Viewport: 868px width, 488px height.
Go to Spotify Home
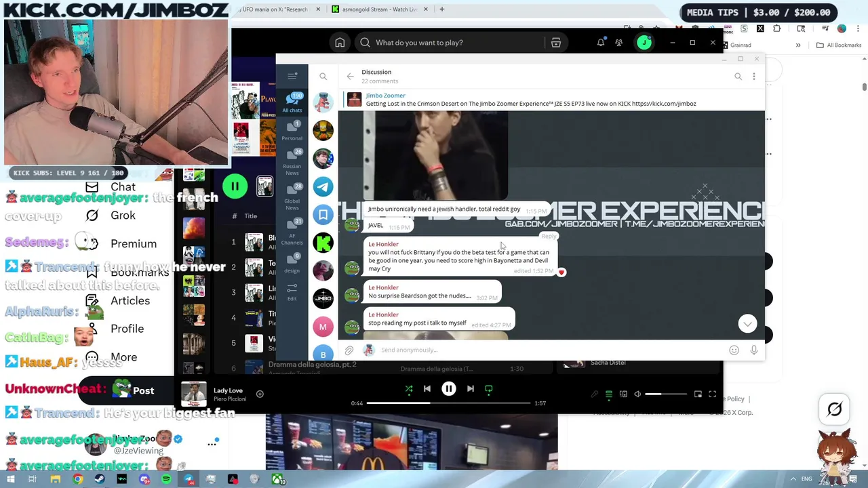[340, 43]
